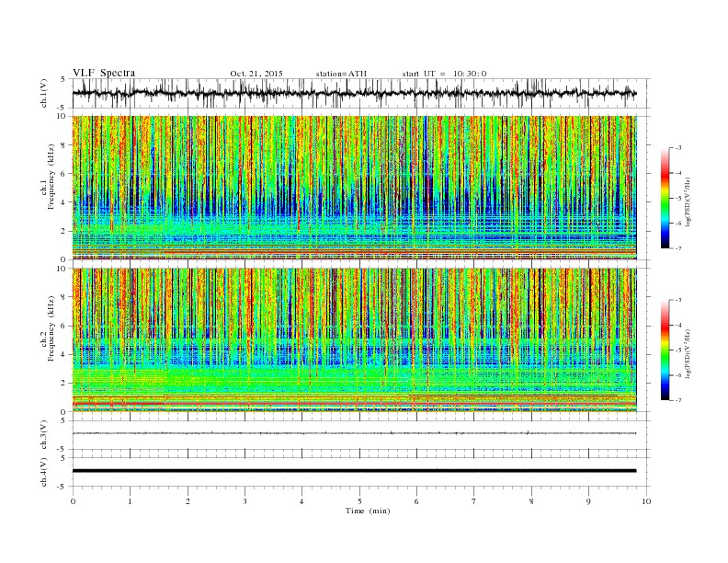The height and width of the screenshot is (563, 728).
Task: Click the time axis tick label "3"
Action: 245,501
